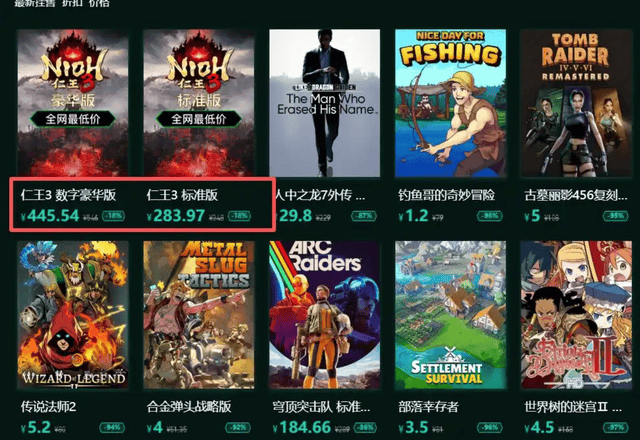Image resolution: width=640 pixels, height=440 pixels.
Task: Open the Etrian Odyssey II HD cover
Action: tap(576, 315)
